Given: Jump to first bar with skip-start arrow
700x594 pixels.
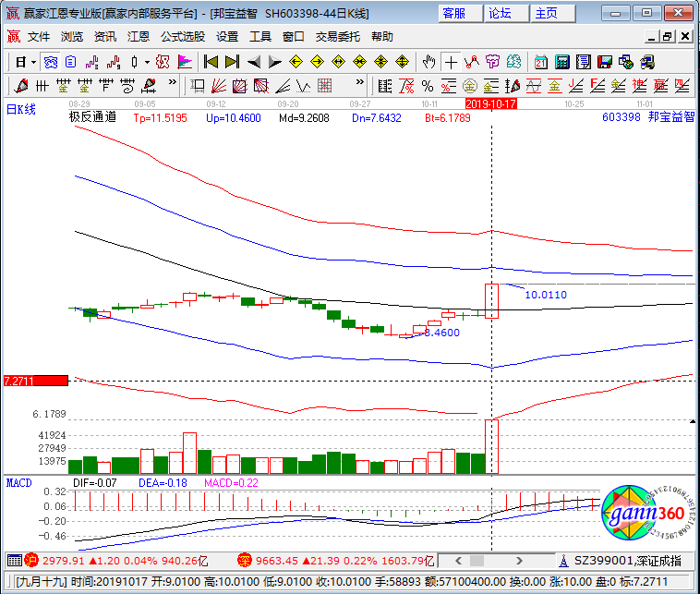Looking at the screenshot, I should click(211, 62).
